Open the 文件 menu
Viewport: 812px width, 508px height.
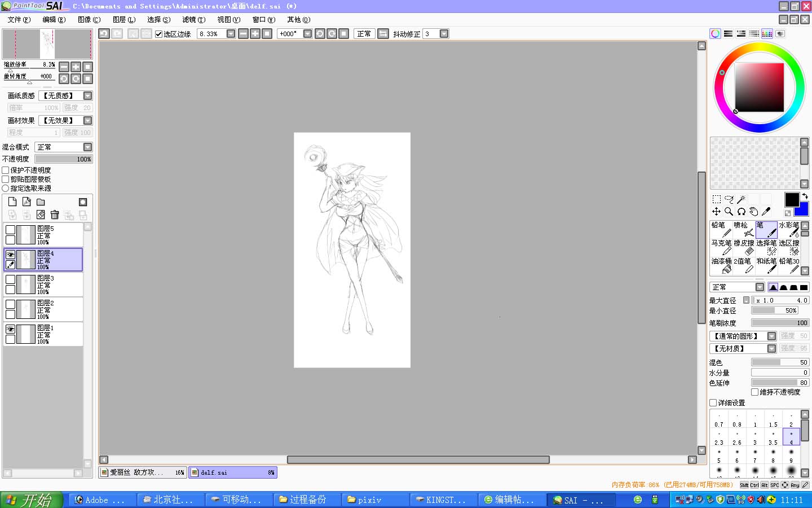tap(19, 19)
